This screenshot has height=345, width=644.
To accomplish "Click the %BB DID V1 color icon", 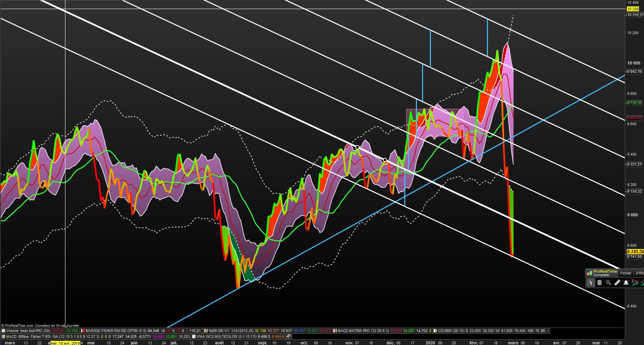I will pos(206,331).
